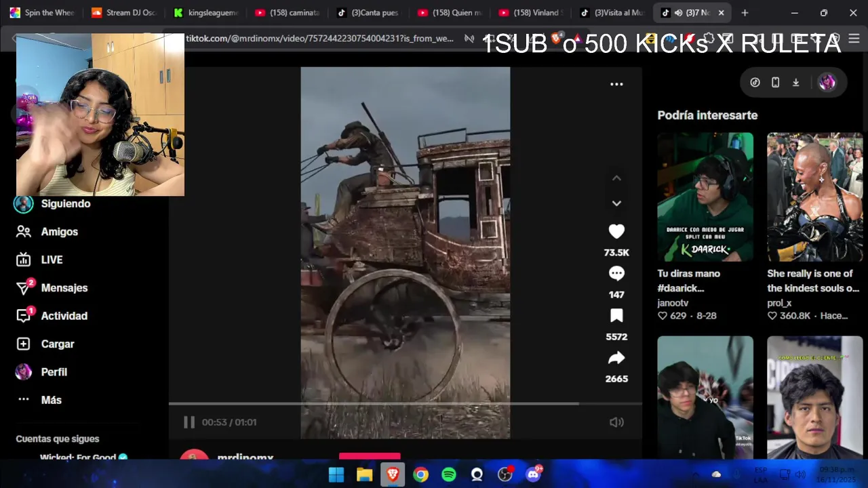Image resolution: width=868 pixels, height=488 pixels.
Task: Open Siguiendo in the sidebar
Action: pyautogui.click(x=66, y=203)
